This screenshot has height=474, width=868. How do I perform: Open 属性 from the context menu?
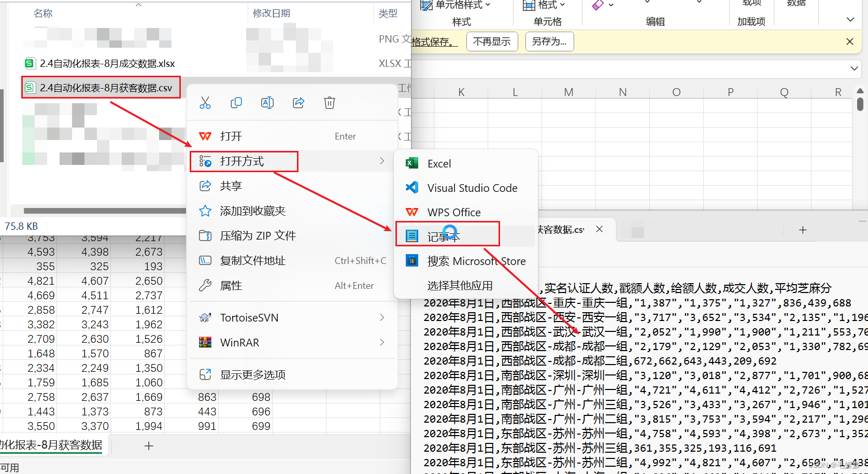coord(293,285)
